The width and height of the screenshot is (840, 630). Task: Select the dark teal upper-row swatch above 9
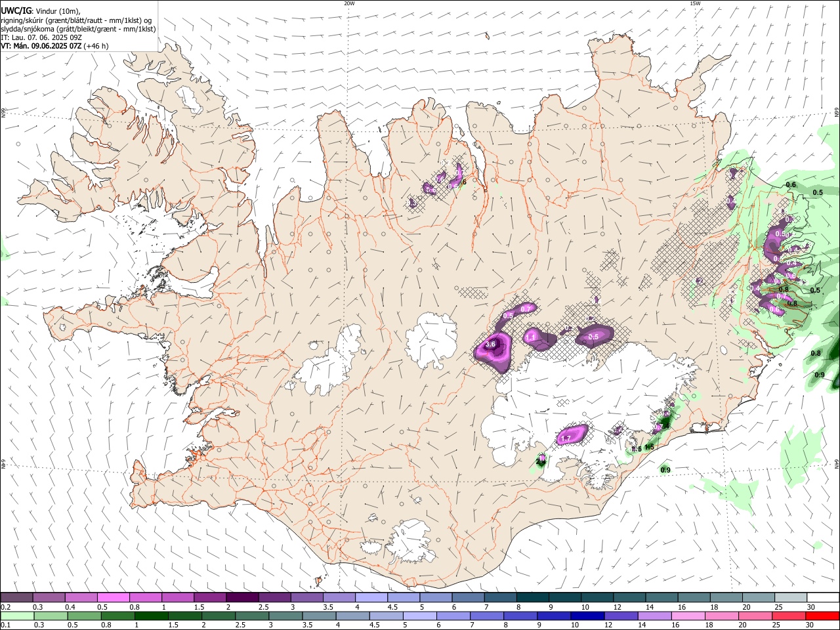pyautogui.click(x=564, y=598)
